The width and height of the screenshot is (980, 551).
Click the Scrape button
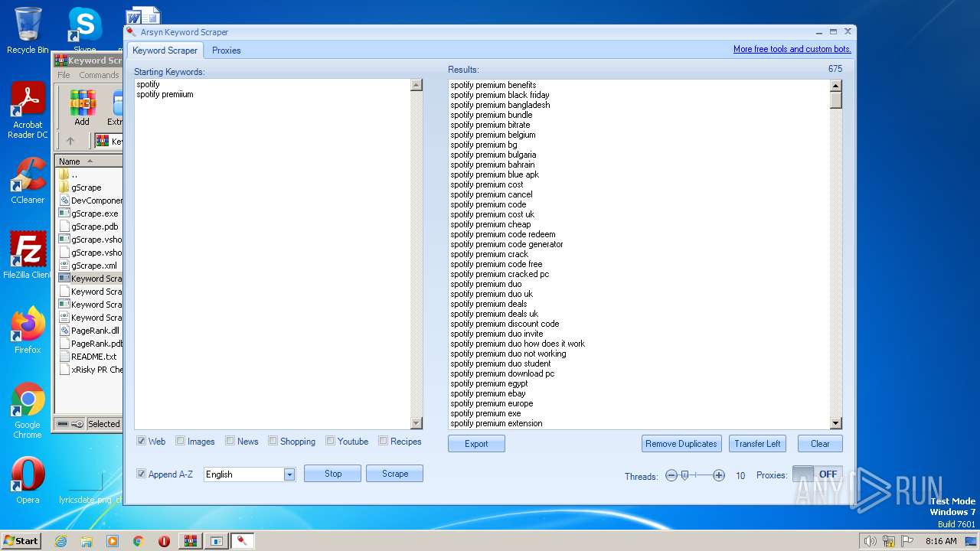395,474
